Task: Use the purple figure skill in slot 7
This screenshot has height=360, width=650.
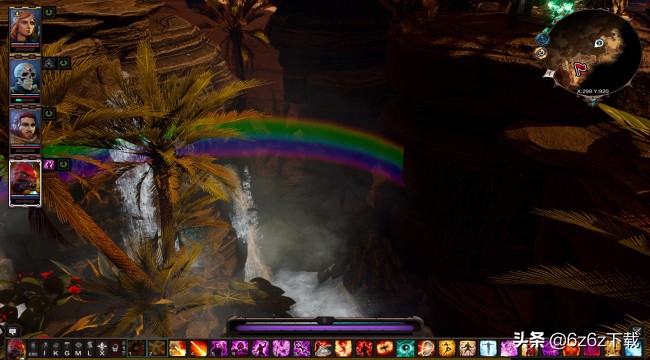Action: pos(260,348)
